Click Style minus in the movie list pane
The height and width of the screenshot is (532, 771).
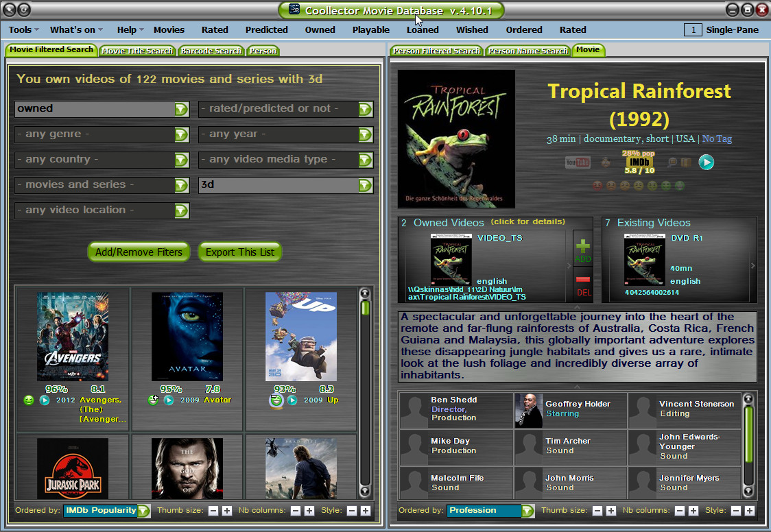click(x=352, y=511)
